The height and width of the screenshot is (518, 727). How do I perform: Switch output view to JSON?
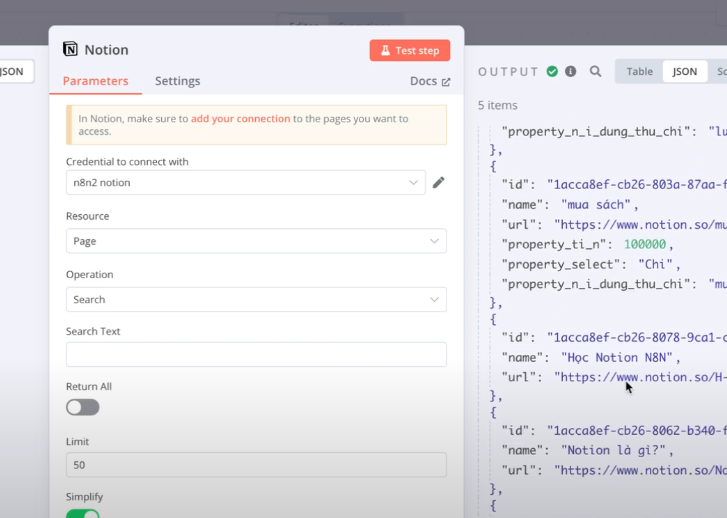pyautogui.click(x=685, y=71)
